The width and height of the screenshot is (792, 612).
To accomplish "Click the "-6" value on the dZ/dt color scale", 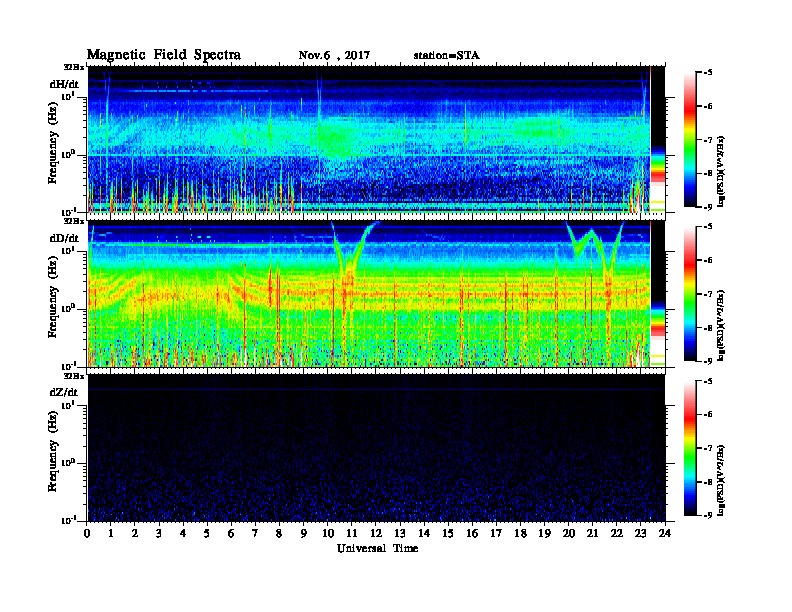I will [x=708, y=415].
